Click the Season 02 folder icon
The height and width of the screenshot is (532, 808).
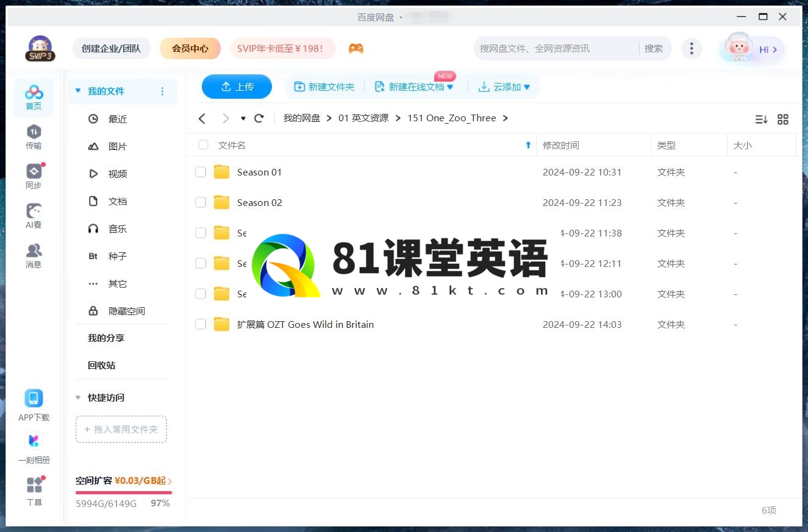click(x=222, y=202)
